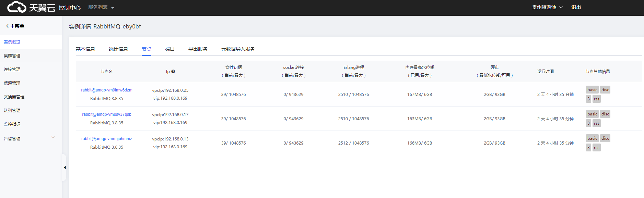Open the 贵州资源池 region selector
The width and height of the screenshot is (644, 198).
(547, 7)
